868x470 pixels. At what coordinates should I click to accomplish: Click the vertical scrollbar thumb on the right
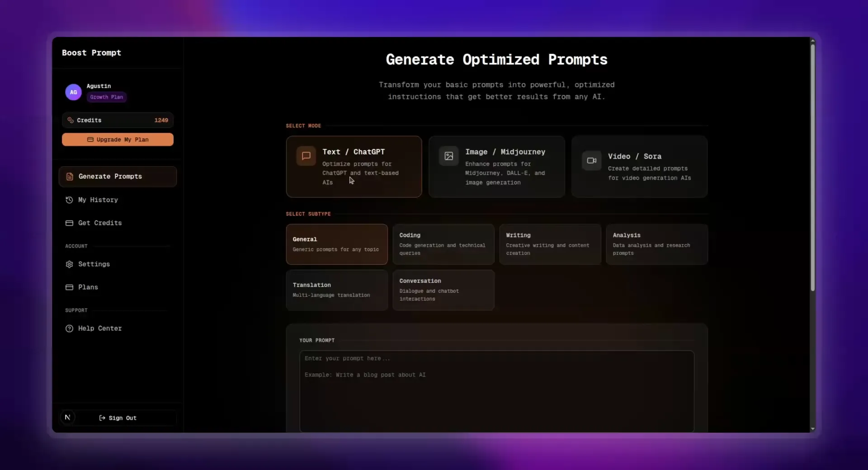click(x=812, y=167)
